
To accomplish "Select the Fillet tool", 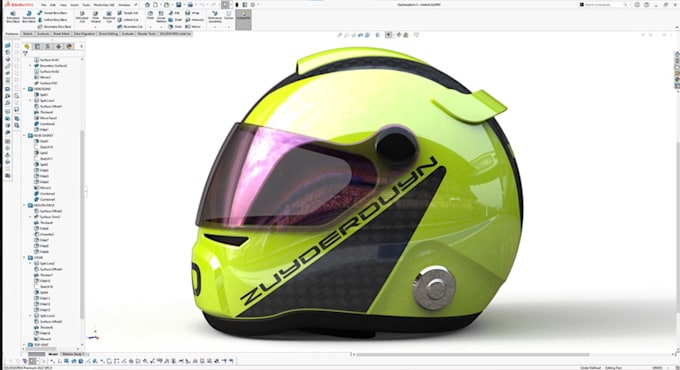I will point(150,15).
